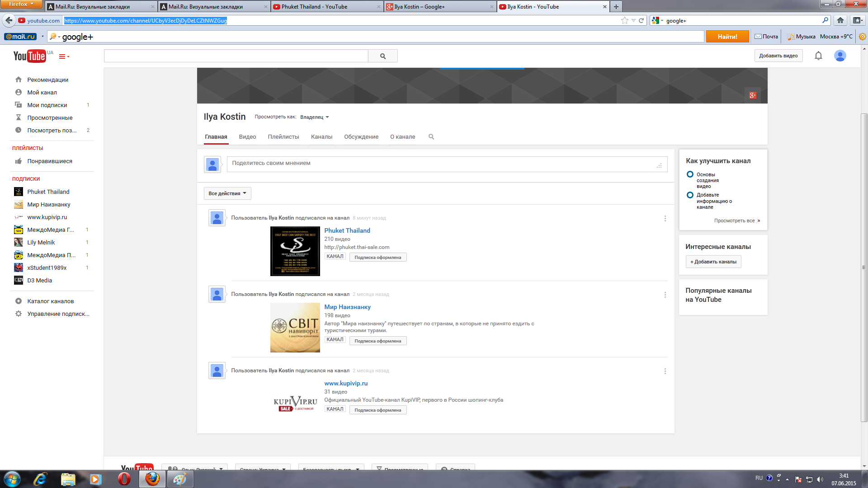
Task: Click the YouTube search magnifier button
Action: (x=383, y=56)
